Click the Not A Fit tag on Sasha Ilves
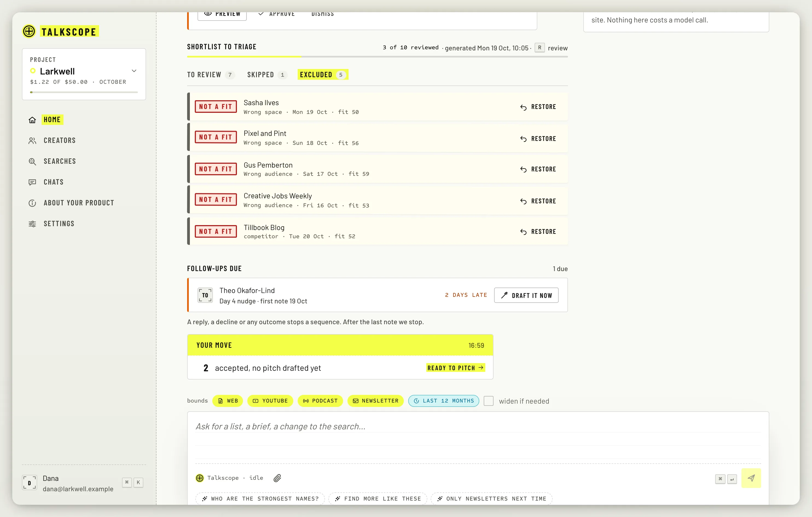Image resolution: width=812 pixels, height=517 pixels. click(x=216, y=107)
